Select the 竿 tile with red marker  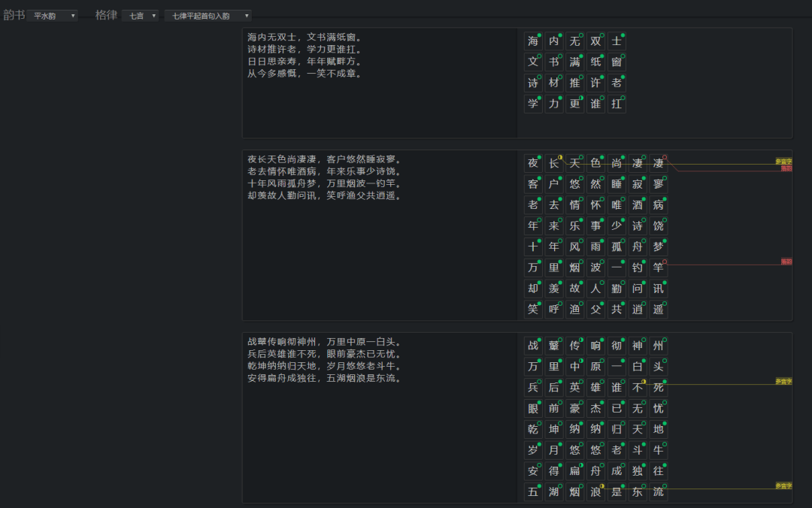658,268
